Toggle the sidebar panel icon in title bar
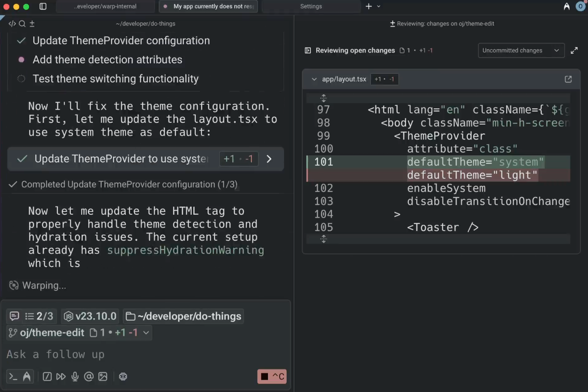This screenshot has height=392, width=588. click(43, 7)
